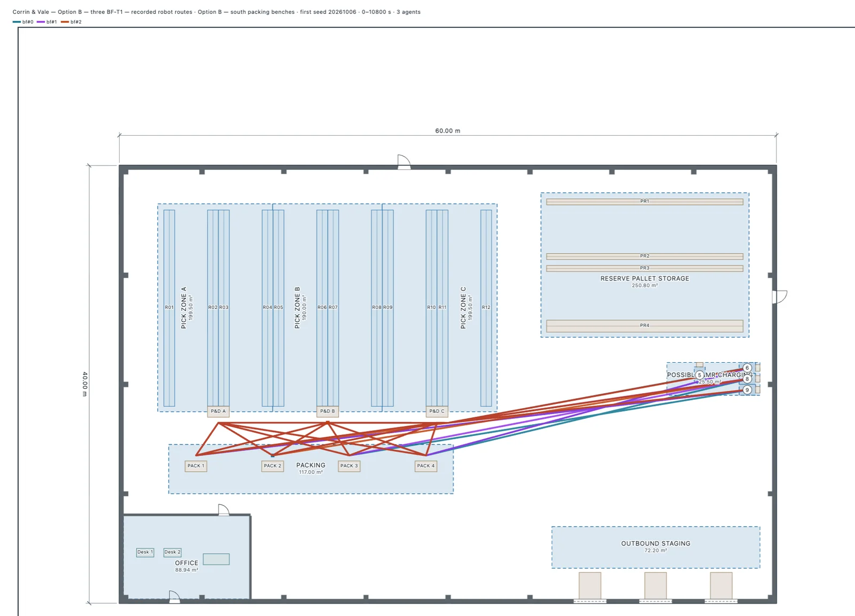Click Desk 2 in the office
The width and height of the screenshot is (855, 616).
pyautogui.click(x=172, y=552)
